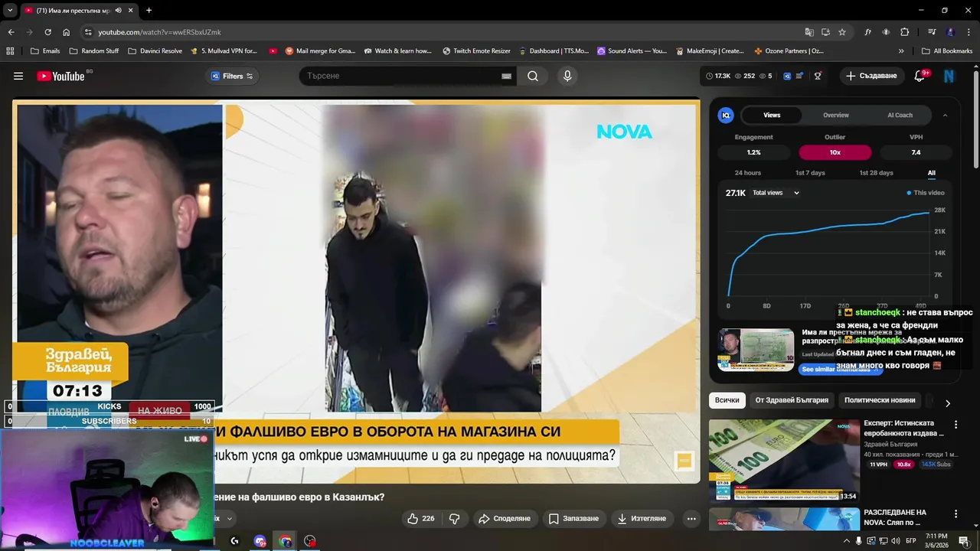980x551 pixels.
Task: Open the Chrome three-dot menu
Action: click(x=969, y=32)
